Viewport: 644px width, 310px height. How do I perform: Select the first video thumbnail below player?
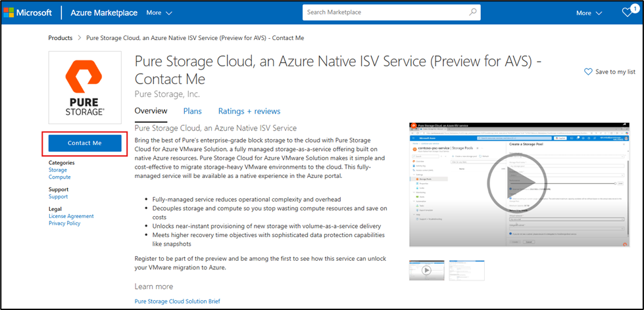(427, 270)
